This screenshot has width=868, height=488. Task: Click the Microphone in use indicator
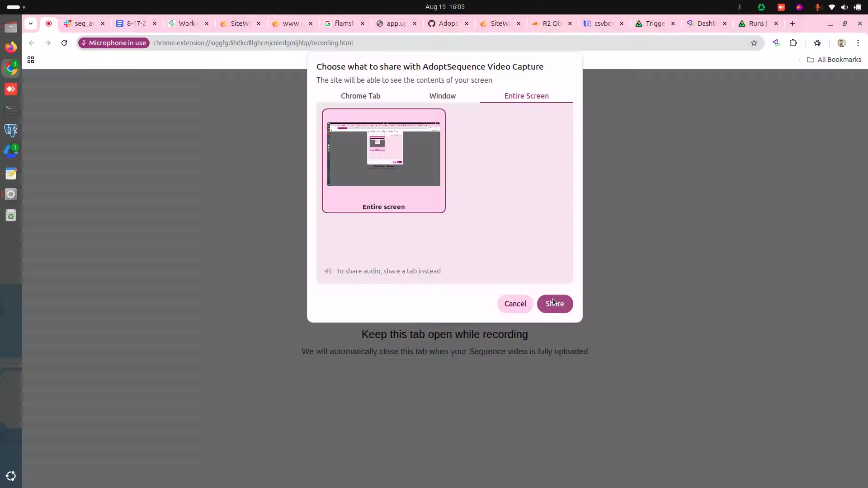tap(113, 43)
